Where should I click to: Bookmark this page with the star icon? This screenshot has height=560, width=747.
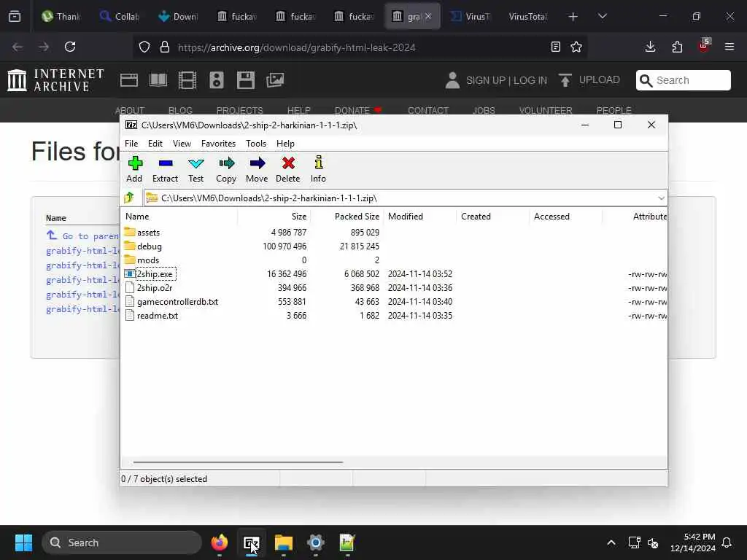click(x=576, y=47)
